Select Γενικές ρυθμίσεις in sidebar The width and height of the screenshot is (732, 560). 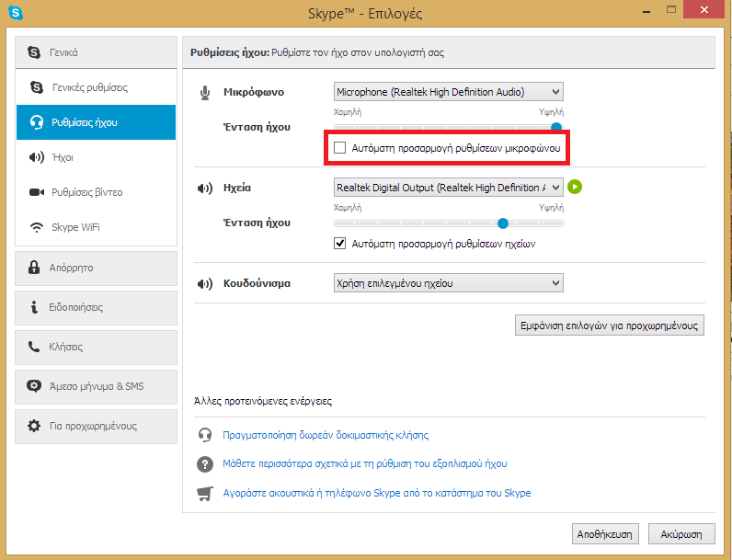pos(97,87)
